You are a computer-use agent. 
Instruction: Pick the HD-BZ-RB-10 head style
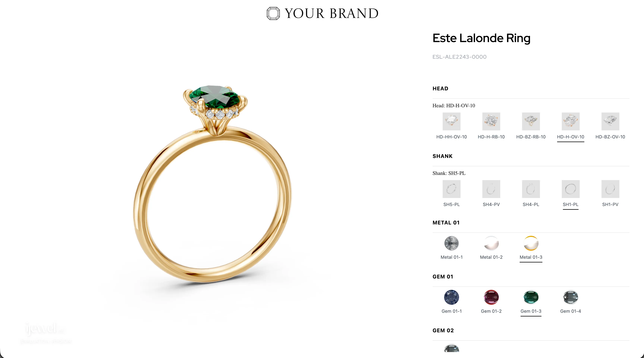(531, 121)
